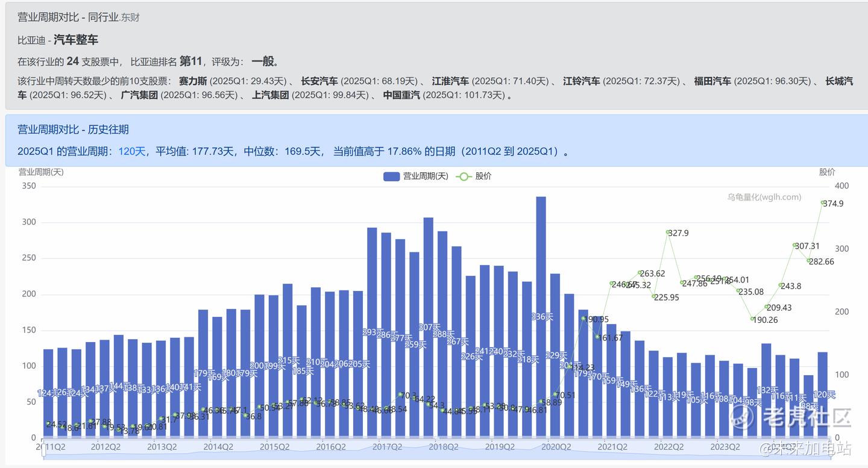Click the stock price point 282.66
This screenshot has width=868, height=468.
pyautogui.click(x=809, y=261)
